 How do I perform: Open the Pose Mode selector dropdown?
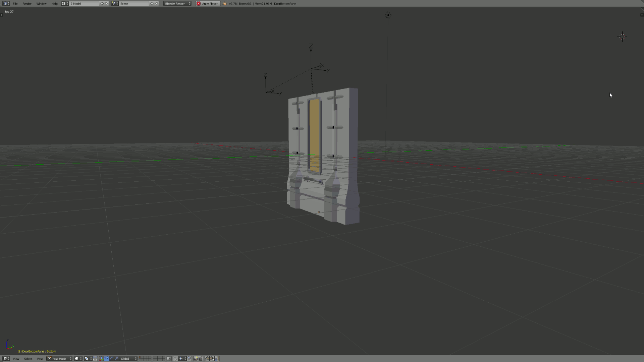[x=59, y=359]
